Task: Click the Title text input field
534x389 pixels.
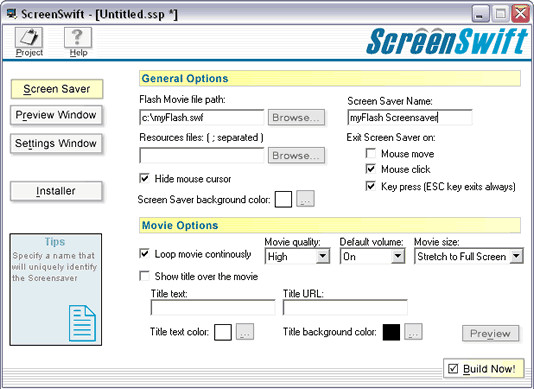Action: 213,308
